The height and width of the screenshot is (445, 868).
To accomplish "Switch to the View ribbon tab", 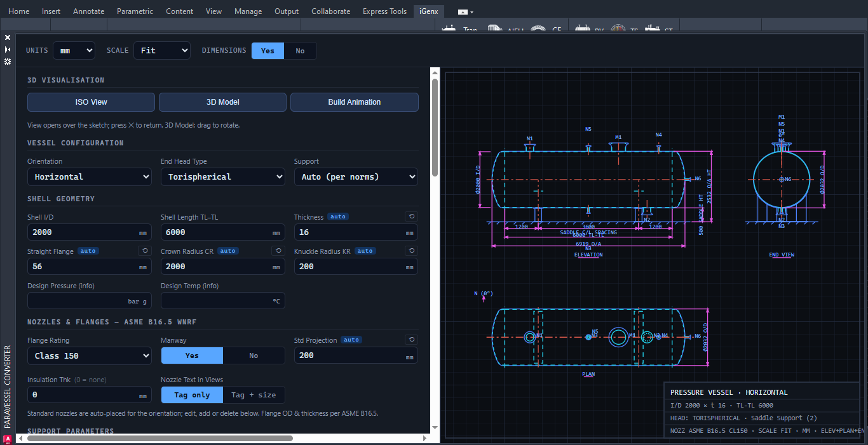I will 214,11.
